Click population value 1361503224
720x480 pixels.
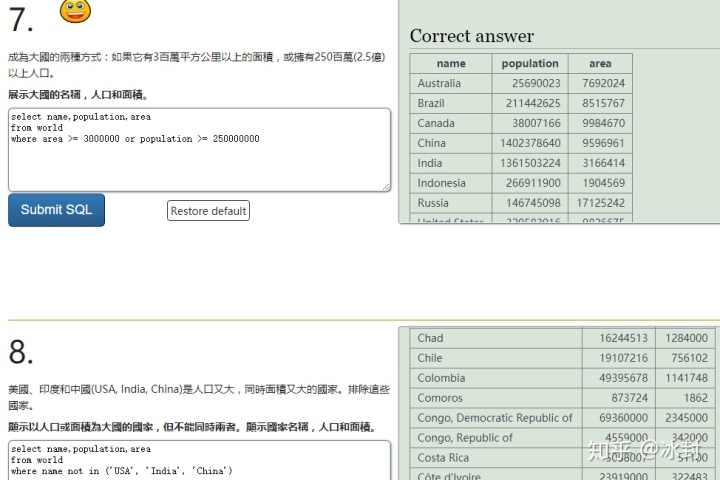coord(530,163)
